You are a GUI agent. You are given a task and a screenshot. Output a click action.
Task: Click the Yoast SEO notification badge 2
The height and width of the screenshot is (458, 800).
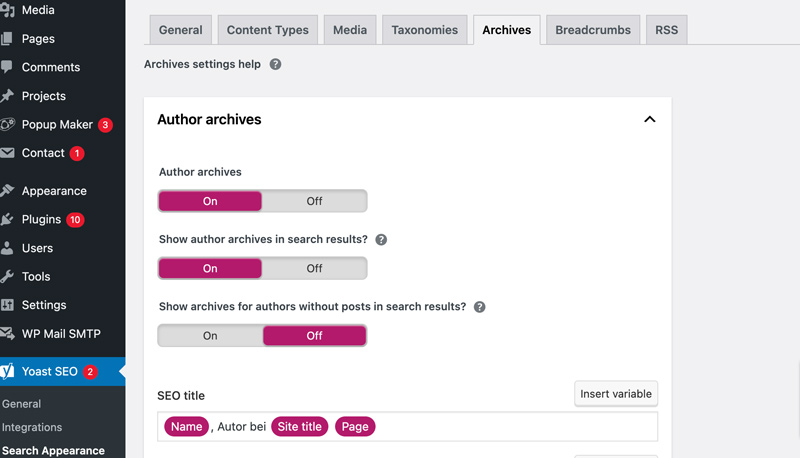point(90,372)
